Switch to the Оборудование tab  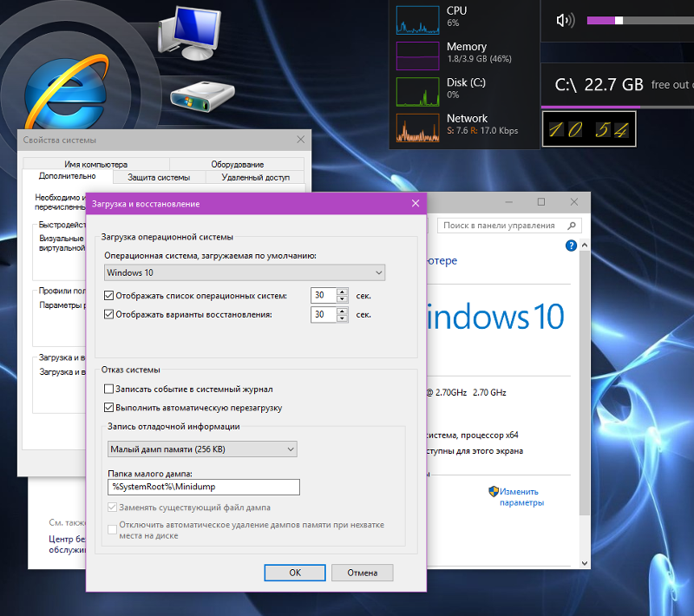[237, 164]
